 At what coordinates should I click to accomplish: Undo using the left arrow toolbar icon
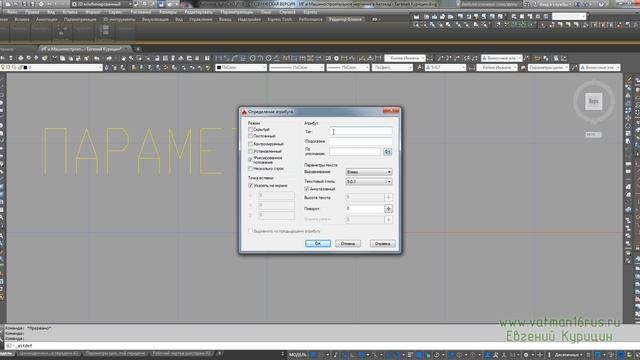coord(96,58)
